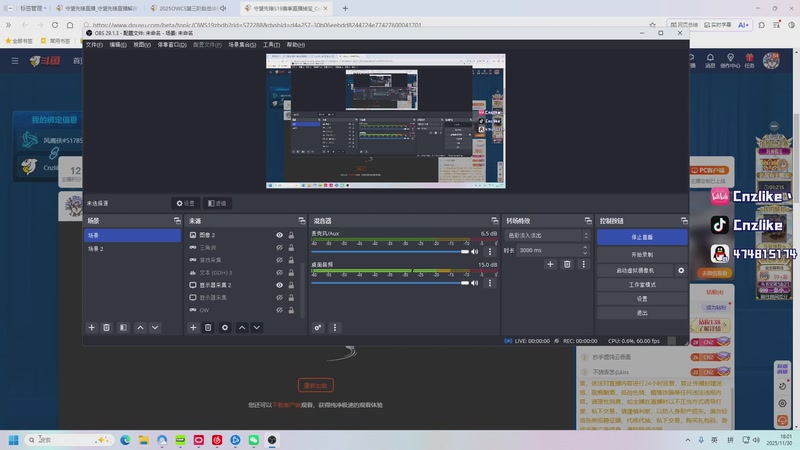The image size is (800, 450).
Task: Open browser tab manager dropdown
Action: pyautogui.click(x=32, y=8)
